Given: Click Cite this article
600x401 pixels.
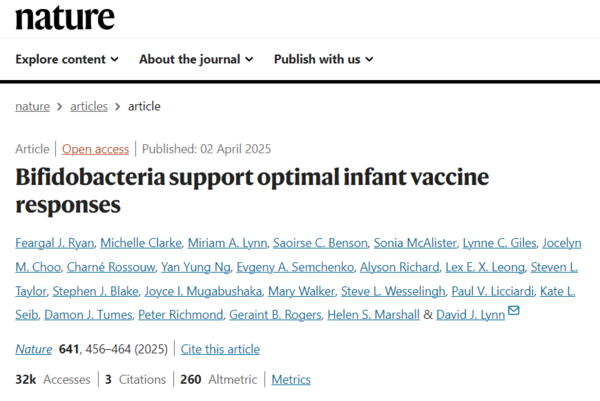Looking at the screenshot, I should coord(220,349).
